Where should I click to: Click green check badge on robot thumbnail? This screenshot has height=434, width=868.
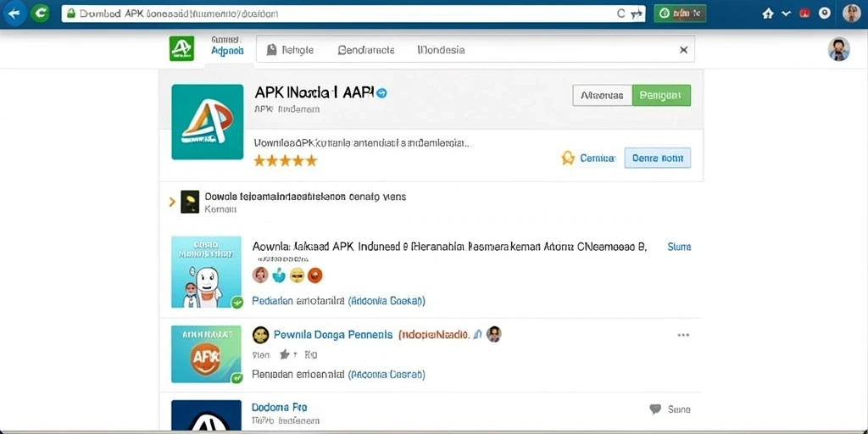coord(237,303)
